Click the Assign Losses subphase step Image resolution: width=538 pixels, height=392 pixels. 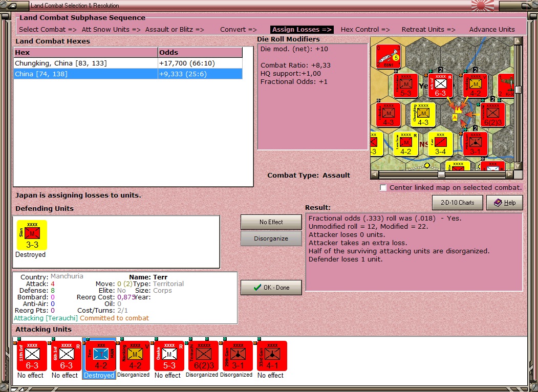[302, 30]
